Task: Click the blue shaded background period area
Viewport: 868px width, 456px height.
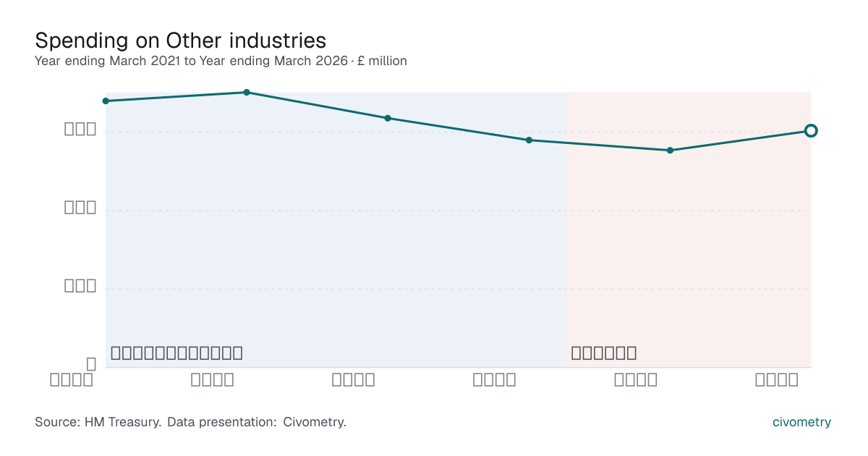Action: click(x=336, y=229)
